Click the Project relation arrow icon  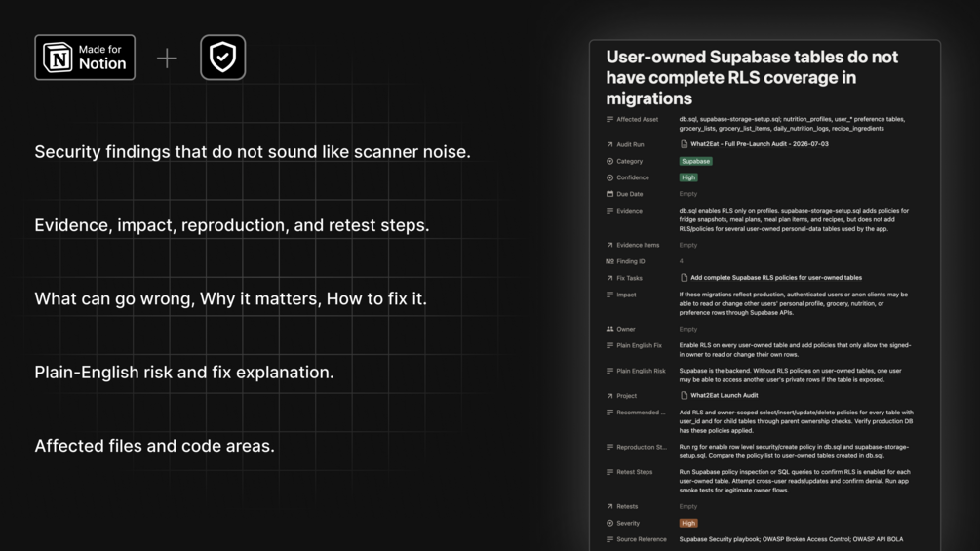point(609,395)
